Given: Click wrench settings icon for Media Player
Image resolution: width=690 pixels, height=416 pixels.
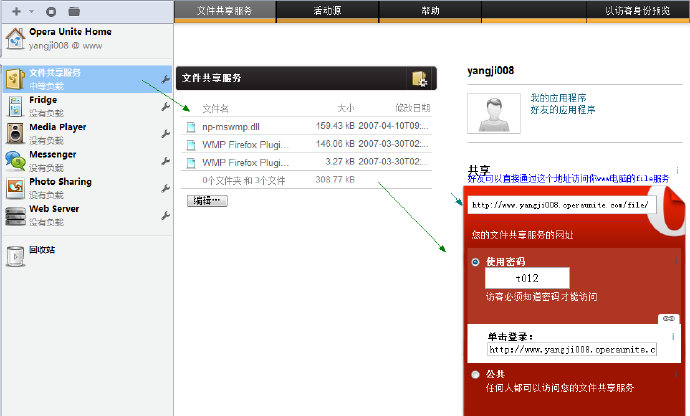Looking at the screenshot, I should tap(165, 134).
